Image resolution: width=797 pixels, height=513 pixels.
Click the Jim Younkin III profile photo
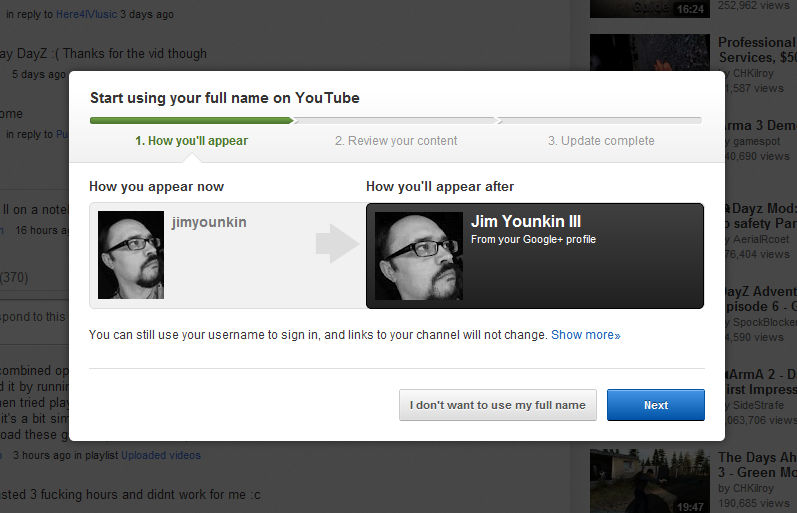[x=419, y=256]
